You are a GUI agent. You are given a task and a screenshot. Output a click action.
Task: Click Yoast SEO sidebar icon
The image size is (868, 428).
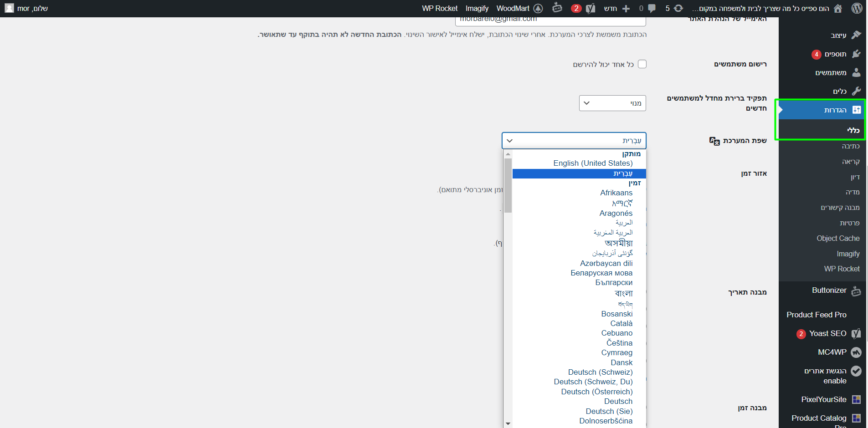pyautogui.click(x=856, y=333)
